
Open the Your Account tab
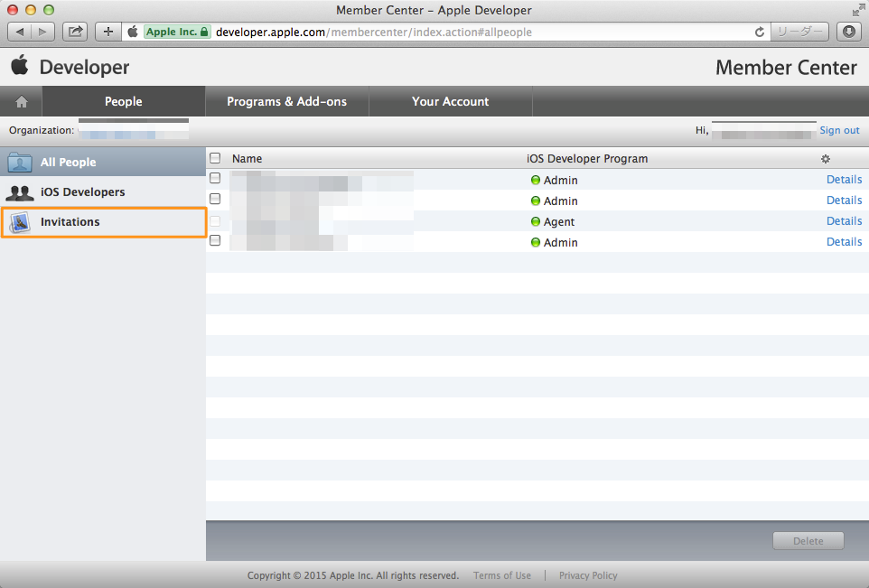click(x=450, y=101)
